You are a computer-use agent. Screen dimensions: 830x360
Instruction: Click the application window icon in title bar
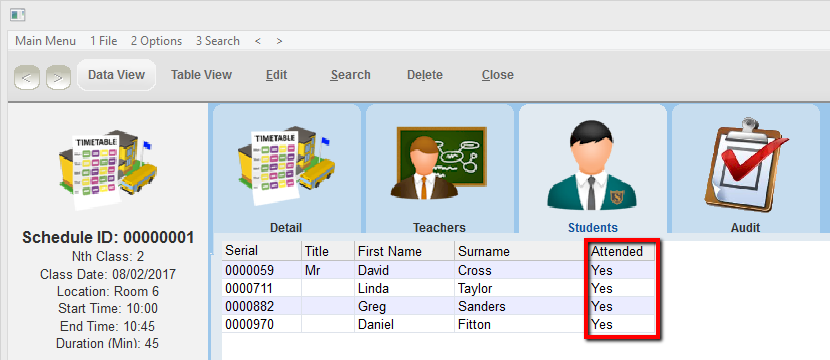point(18,15)
